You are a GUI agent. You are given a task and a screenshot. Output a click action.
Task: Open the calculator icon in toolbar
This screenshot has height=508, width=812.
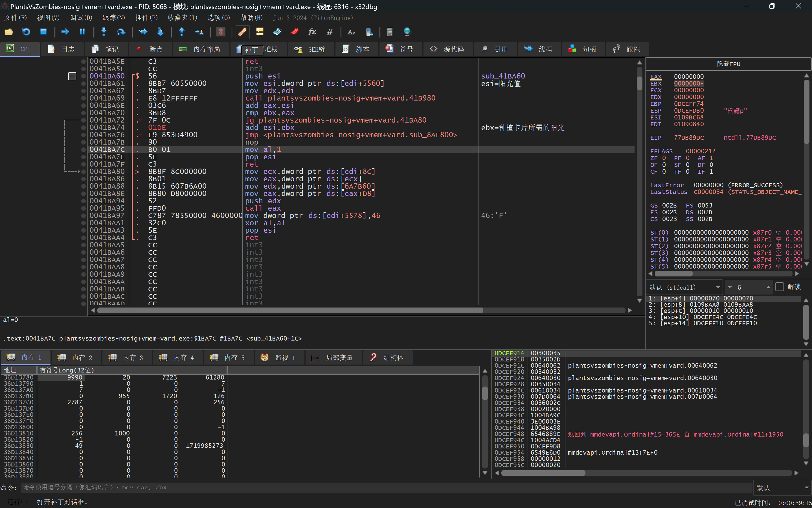[389, 32]
